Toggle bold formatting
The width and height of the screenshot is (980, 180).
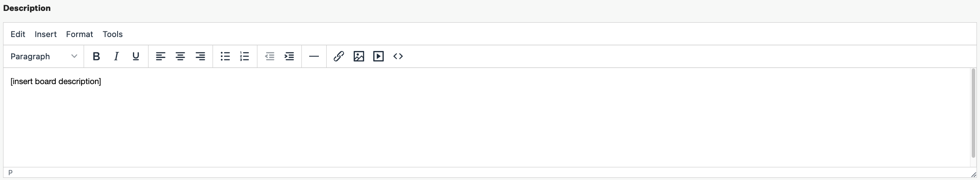pos(96,56)
